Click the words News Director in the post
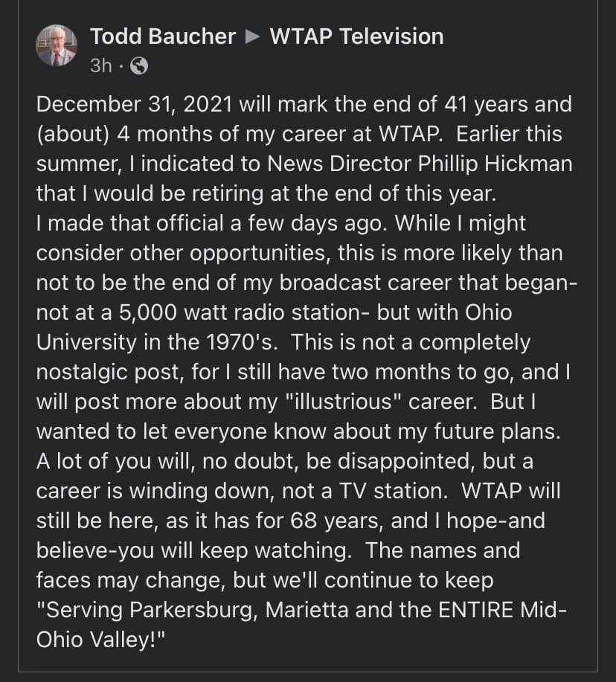616x682 pixels. 339,164
